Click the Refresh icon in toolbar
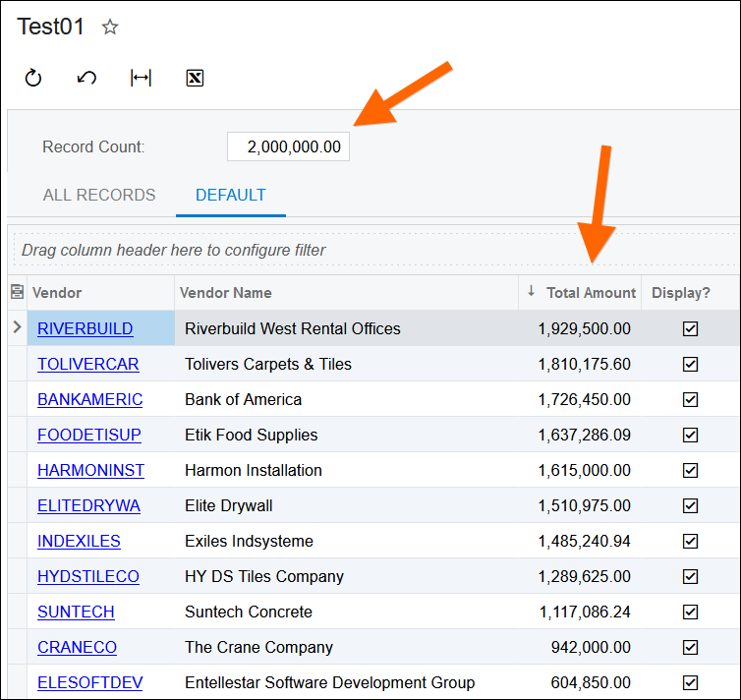This screenshot has width=741, height=700. (33, 78)
